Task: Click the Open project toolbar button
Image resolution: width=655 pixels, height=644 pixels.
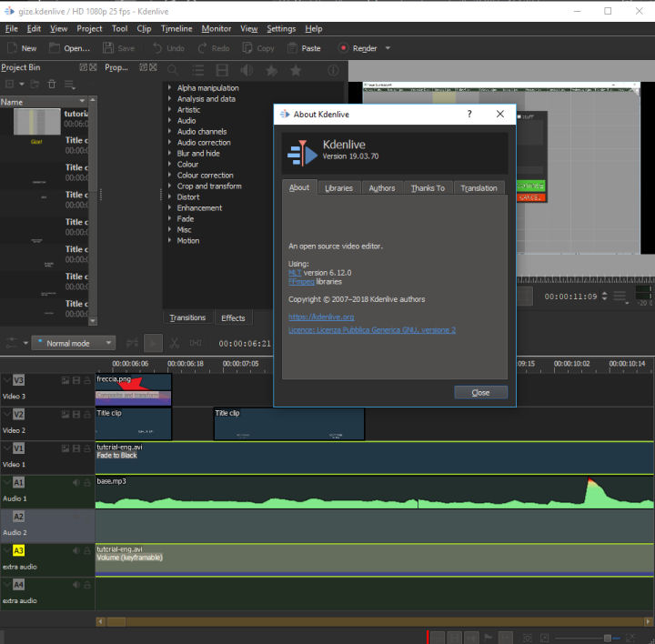Action: point(69,48)
